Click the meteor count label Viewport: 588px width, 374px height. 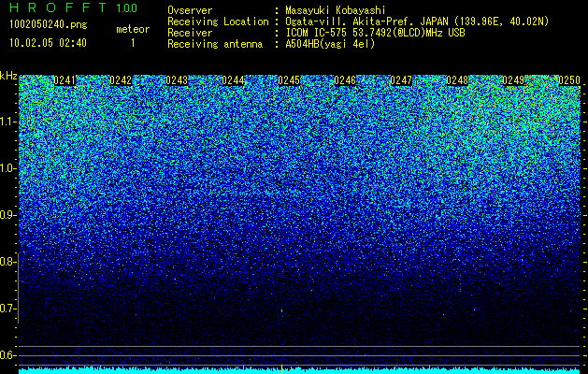(x=133, y=29)
